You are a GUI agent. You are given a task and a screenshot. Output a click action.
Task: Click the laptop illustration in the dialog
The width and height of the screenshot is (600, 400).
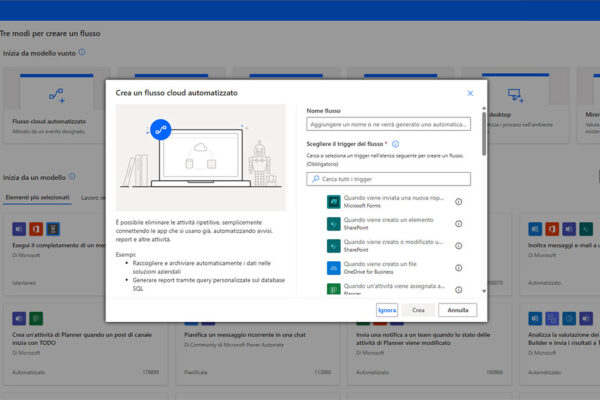pyautogui.click(x=201, y=158)
